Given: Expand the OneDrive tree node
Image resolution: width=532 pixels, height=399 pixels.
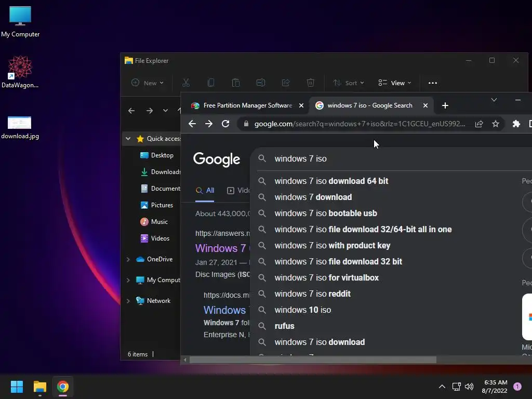Looking at the screenshot, I should pyautogui.click(x=128, y=259).
